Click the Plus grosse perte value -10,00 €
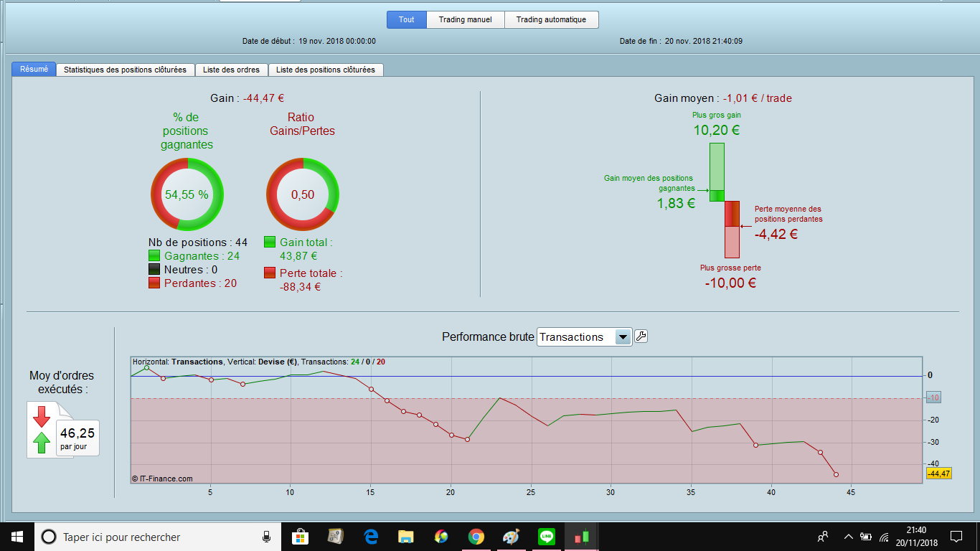This screenshot has width=980, height=551. (x=730, y=283)
